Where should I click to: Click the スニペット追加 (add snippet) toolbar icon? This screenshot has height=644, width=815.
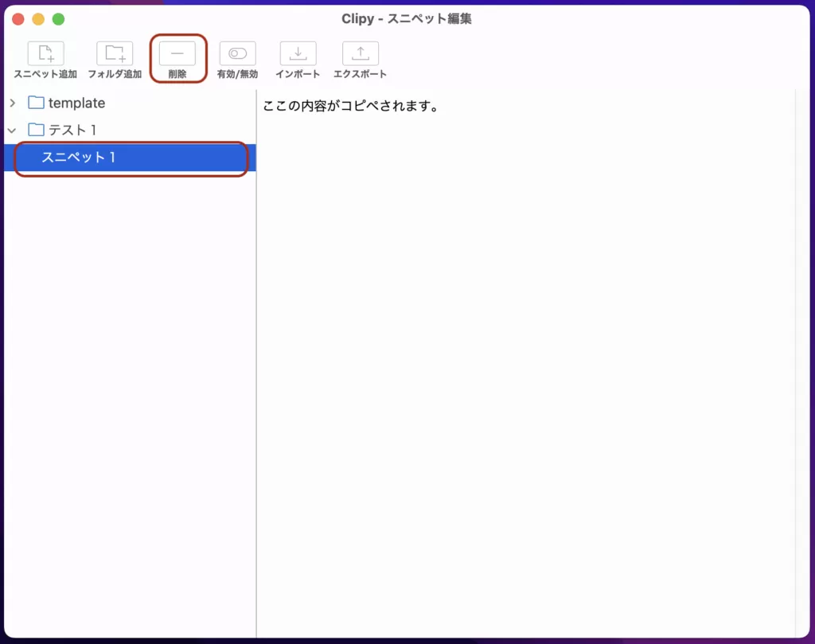click(x=45, y=53)
